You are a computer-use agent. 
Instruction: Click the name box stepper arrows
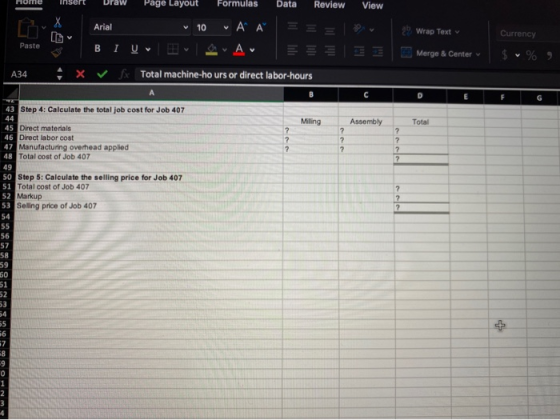[x=60, y=74]
